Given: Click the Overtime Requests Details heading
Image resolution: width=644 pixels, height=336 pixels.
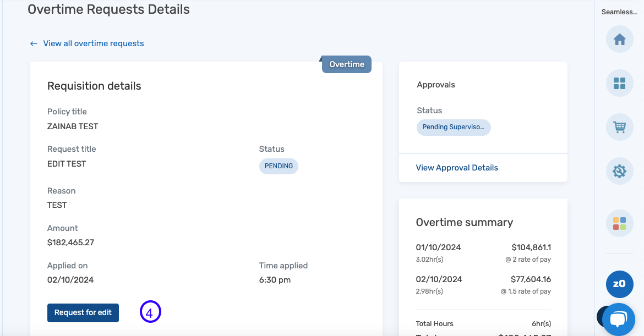Looking at the screenshot, I should click(x=108, y=9).
